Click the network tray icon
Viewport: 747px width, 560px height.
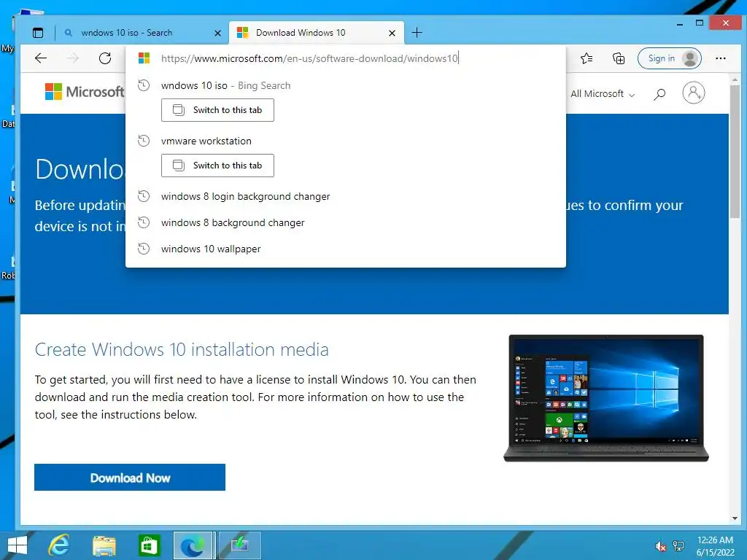point(678,546)
